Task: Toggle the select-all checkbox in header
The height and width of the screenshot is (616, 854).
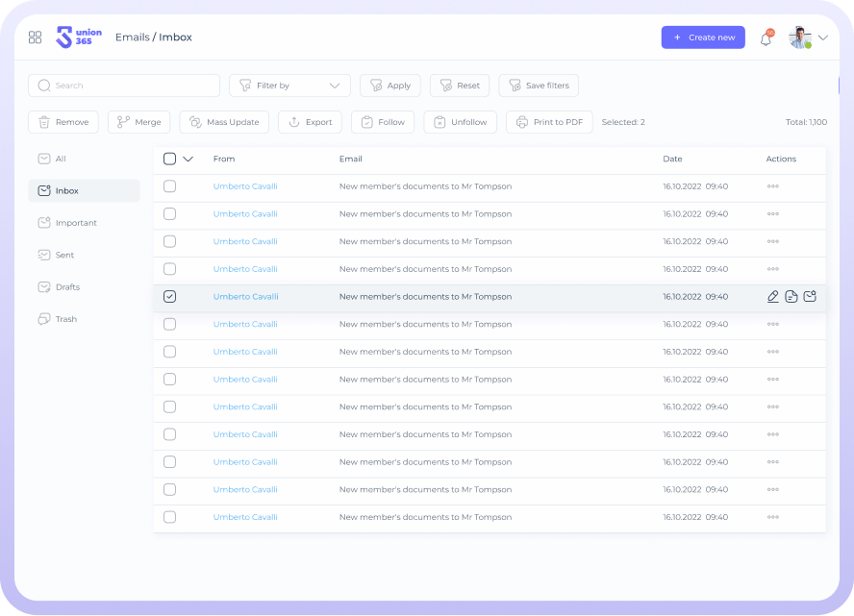Action: click(x=169, y=160)
